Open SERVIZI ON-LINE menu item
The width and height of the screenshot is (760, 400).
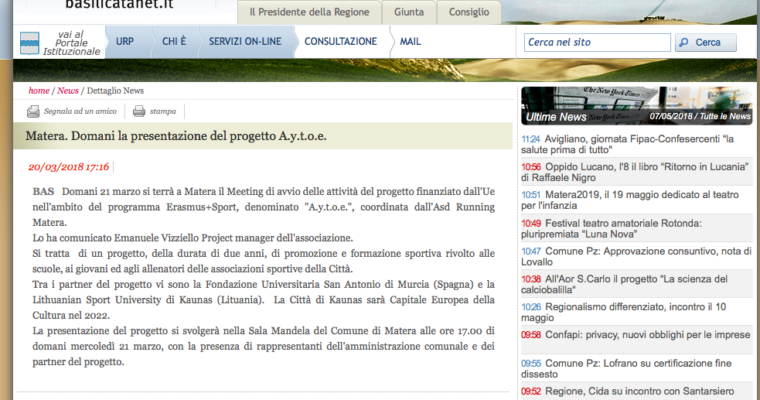(245, 42)
